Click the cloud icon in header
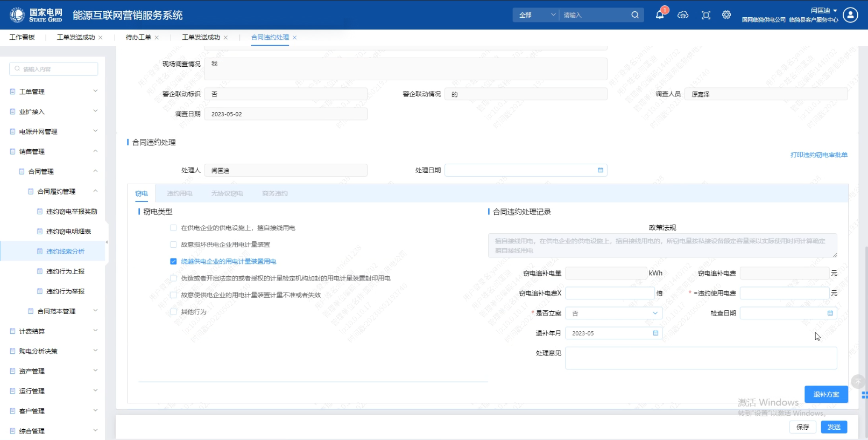 (x=683, y=15)
